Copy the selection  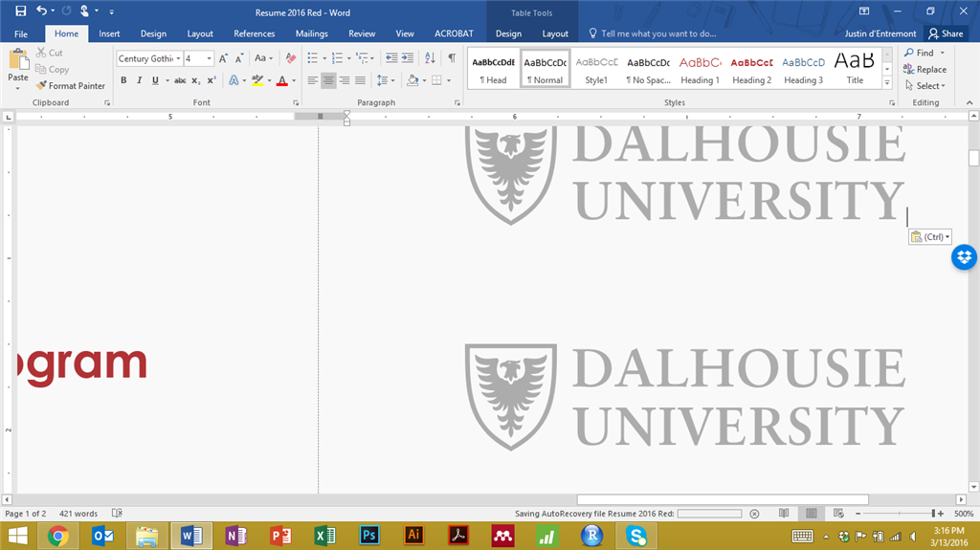(x=52, y=70)
